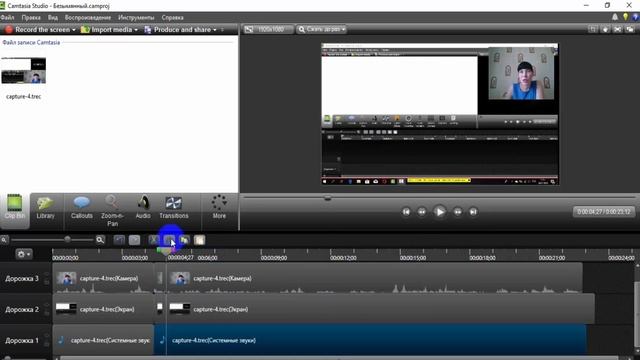Click the pan hand icon above preview
The height and width of the screenshot is (360, 640).
tap(605, 29)
